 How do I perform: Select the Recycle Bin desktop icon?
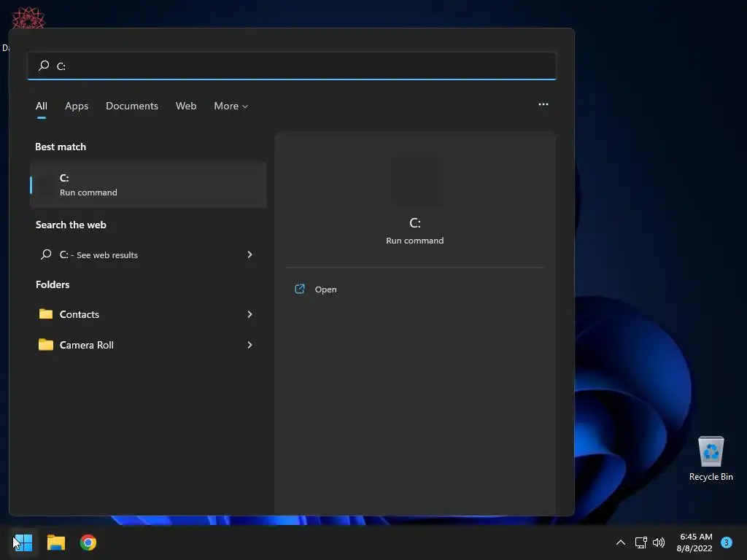click(711, 459)
